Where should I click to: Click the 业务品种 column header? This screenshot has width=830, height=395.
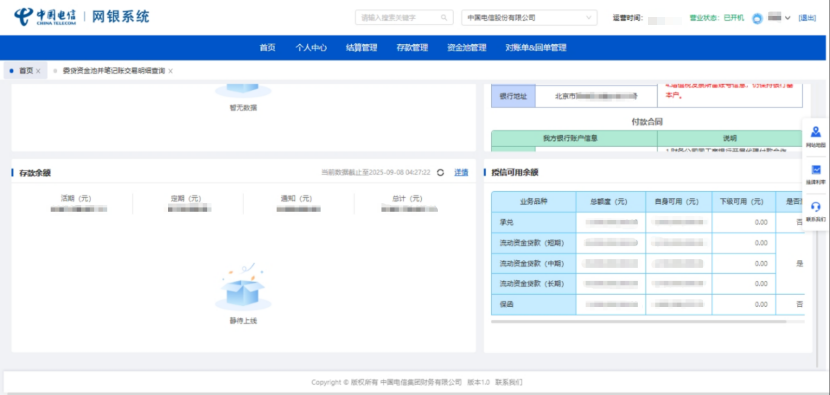point(534,202)
